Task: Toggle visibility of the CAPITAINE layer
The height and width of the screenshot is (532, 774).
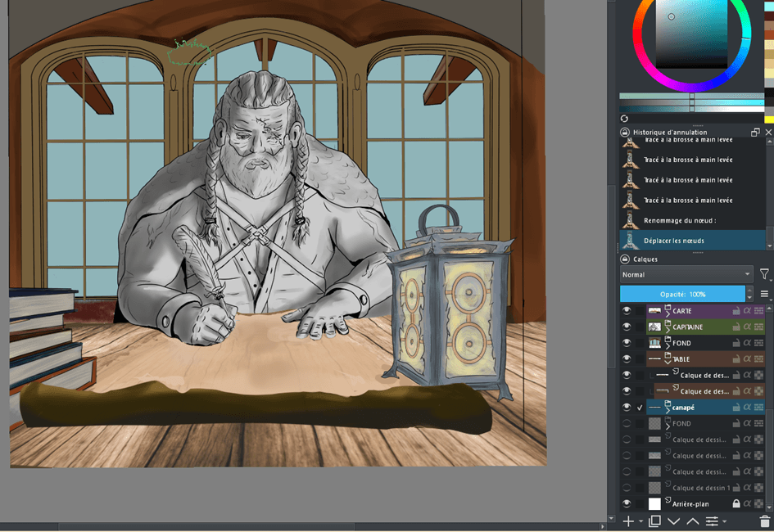Action: click(x=627, y=327)
